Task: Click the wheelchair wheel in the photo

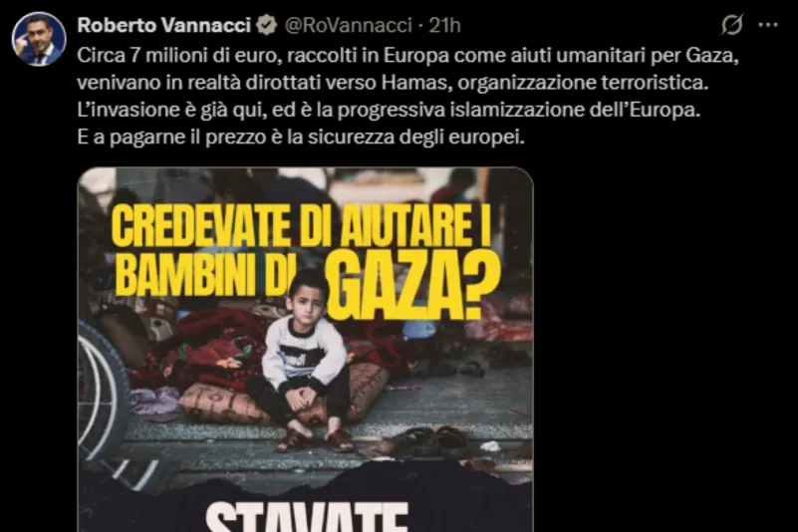Action: click(x=102, y=388)
